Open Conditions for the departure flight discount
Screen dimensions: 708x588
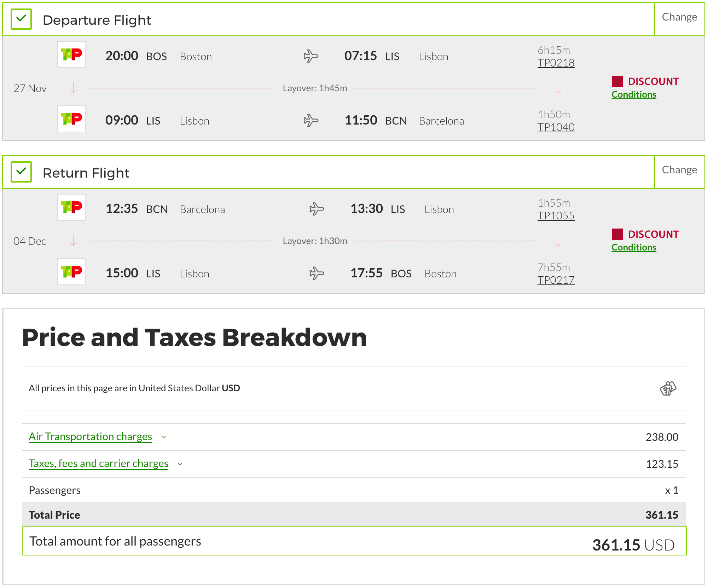coord(634,95)
